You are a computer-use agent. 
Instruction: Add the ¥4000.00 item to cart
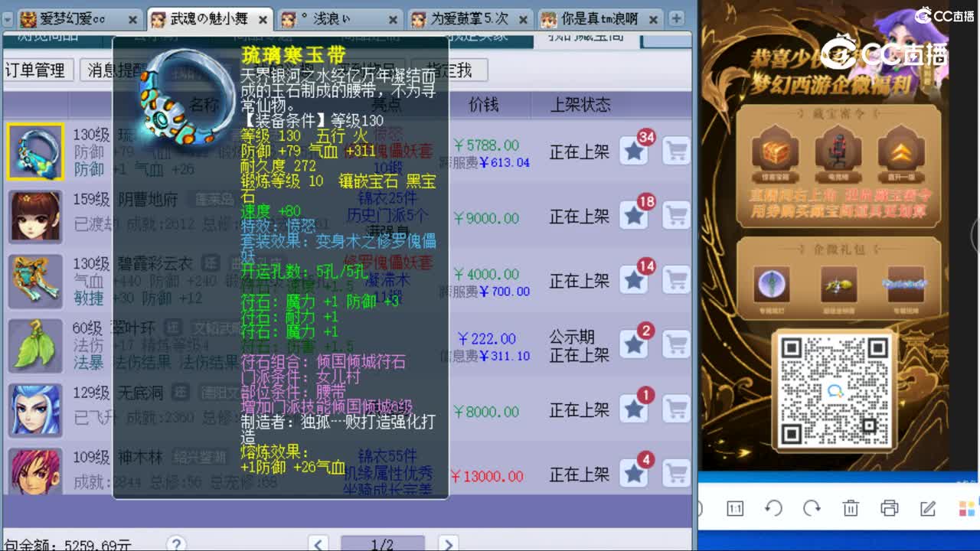tap(676, 281)
